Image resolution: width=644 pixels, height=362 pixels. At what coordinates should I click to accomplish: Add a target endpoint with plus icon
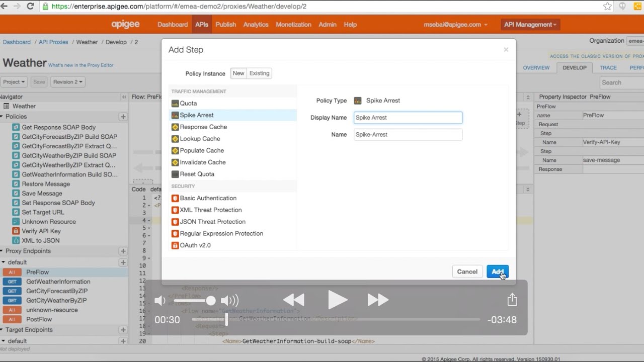point(123,330)
